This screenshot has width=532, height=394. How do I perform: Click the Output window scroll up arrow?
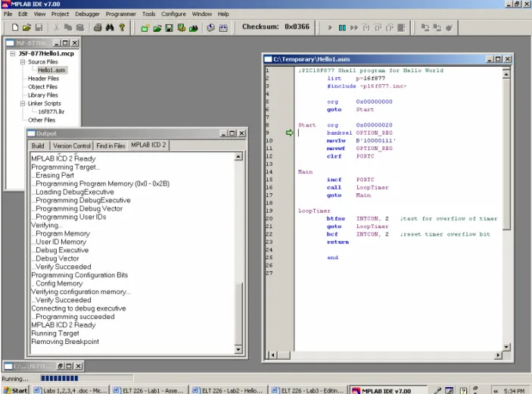point(238,157)
